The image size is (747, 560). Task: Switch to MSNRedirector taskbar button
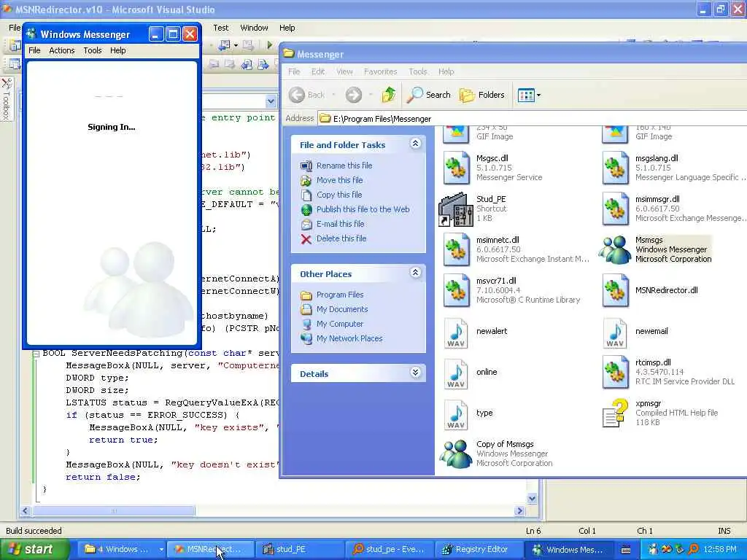212,549
